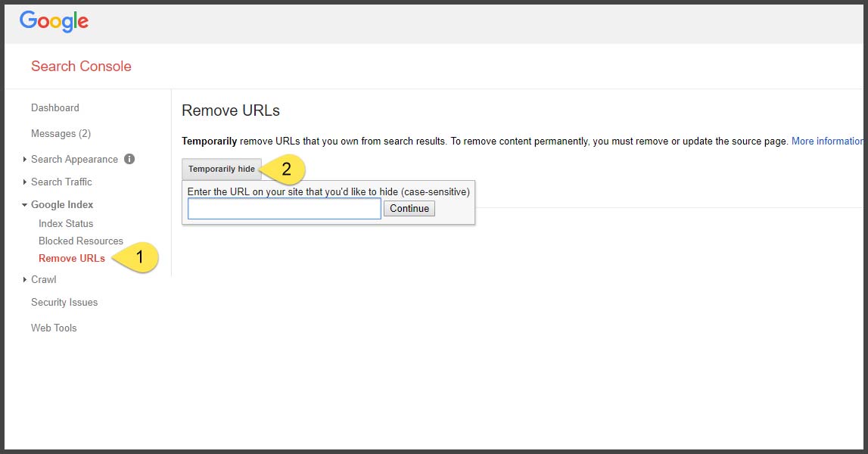Expand the Search Traffic section
The image size is (868, 454).
click(24, 182)
